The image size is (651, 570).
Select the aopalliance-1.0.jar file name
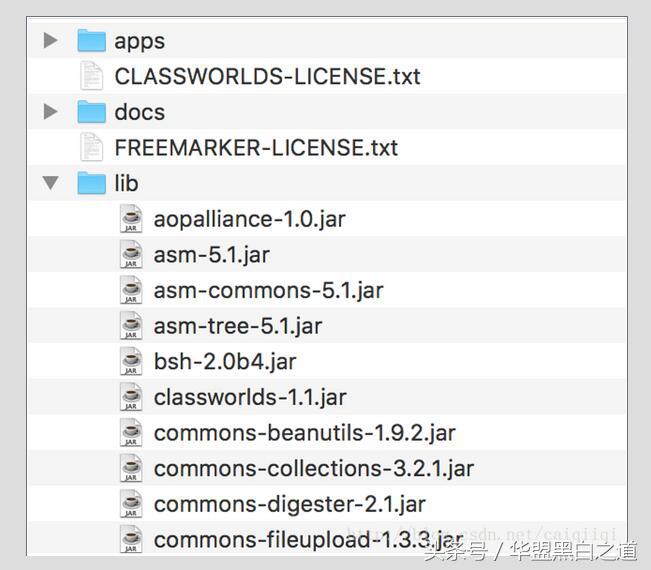click(x=250, y=220)
